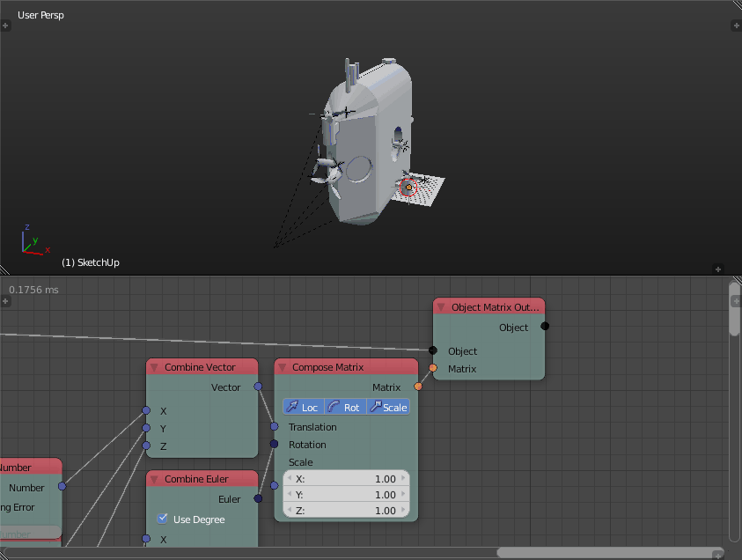Toggle the Scale button on Compose Matrix node
Viewport: 742px width, 560px height.
[x=388, y=406]
